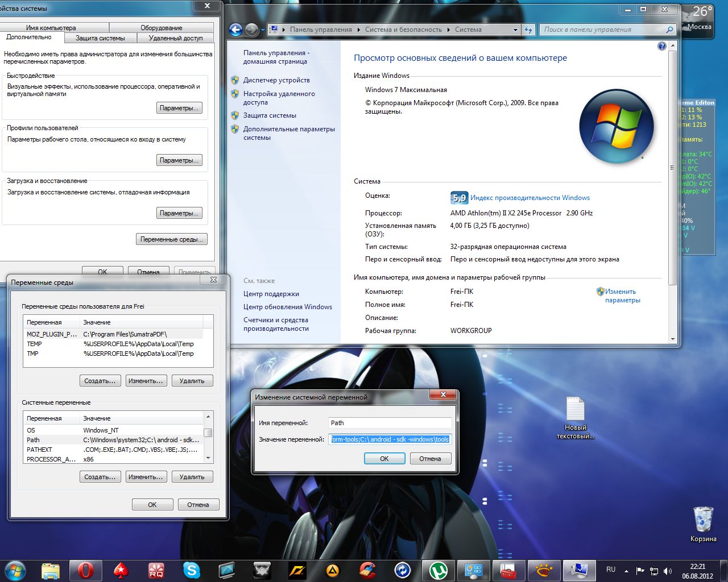The image size is (728, 582).
Task: Click the variable value input field
Action: tap(390, 439)
